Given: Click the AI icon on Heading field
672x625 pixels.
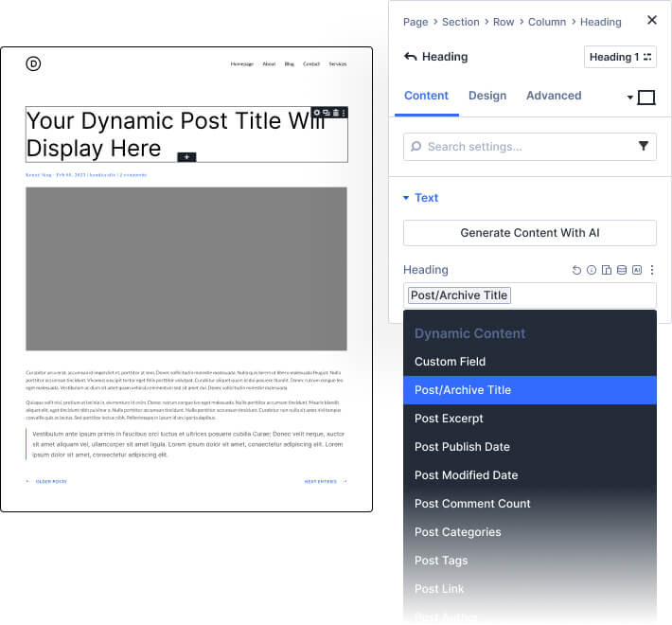Looking at the screenshot, I should click(637, 270).
